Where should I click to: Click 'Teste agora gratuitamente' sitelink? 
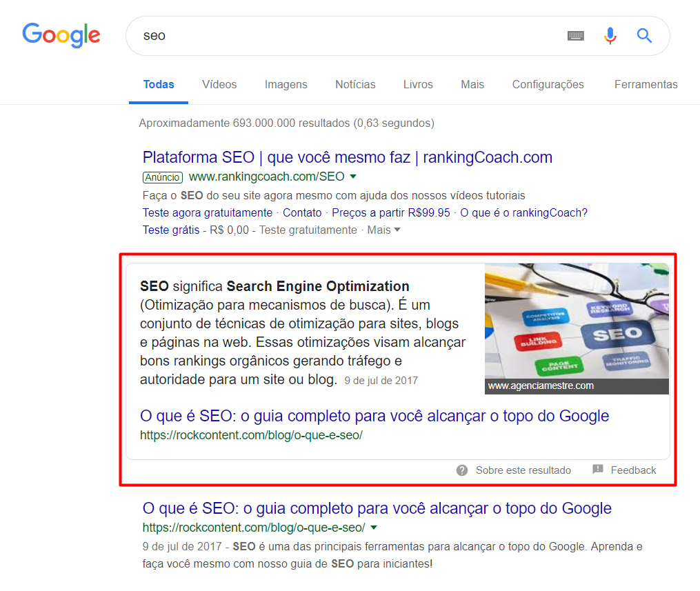pyautogui.click(x=207, y=213)
